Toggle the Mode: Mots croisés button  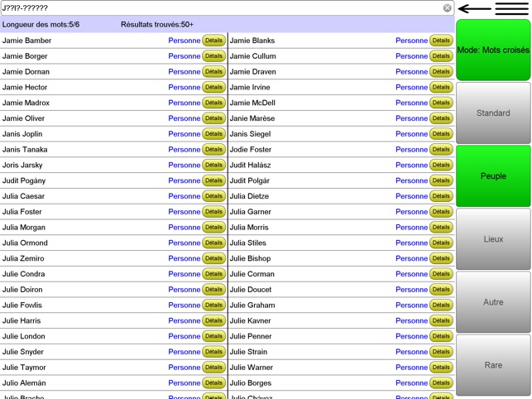pyautogui.click(x=493, y=50)
